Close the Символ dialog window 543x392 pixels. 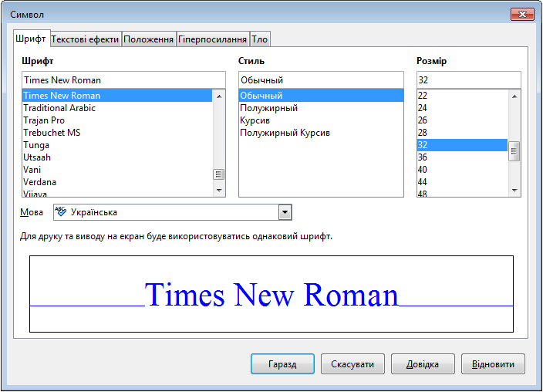[x=521, y=14]
